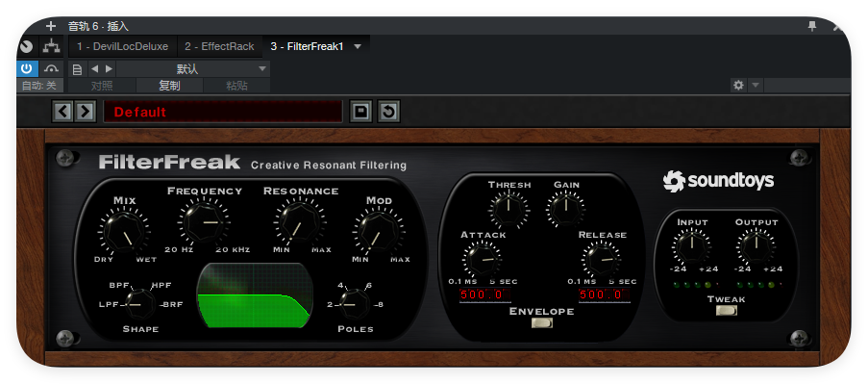The width and height of the screenshot is (868, 384).
Task: Select the BPF filter shape label
Action: [x=119, y=286]
